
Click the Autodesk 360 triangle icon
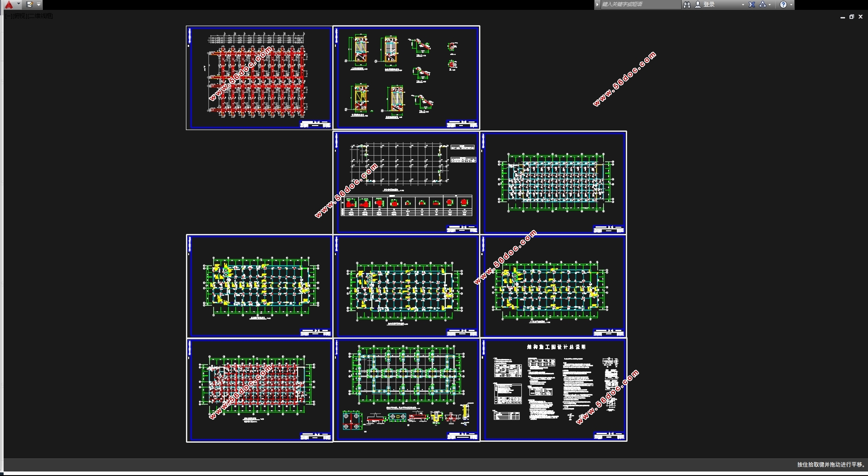(x=762, y=4)
